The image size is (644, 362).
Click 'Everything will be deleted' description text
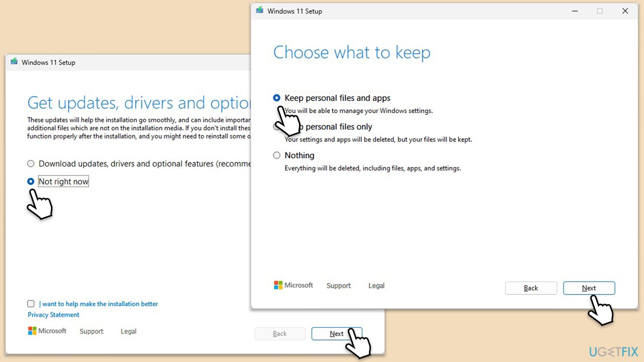coord(373,168)
